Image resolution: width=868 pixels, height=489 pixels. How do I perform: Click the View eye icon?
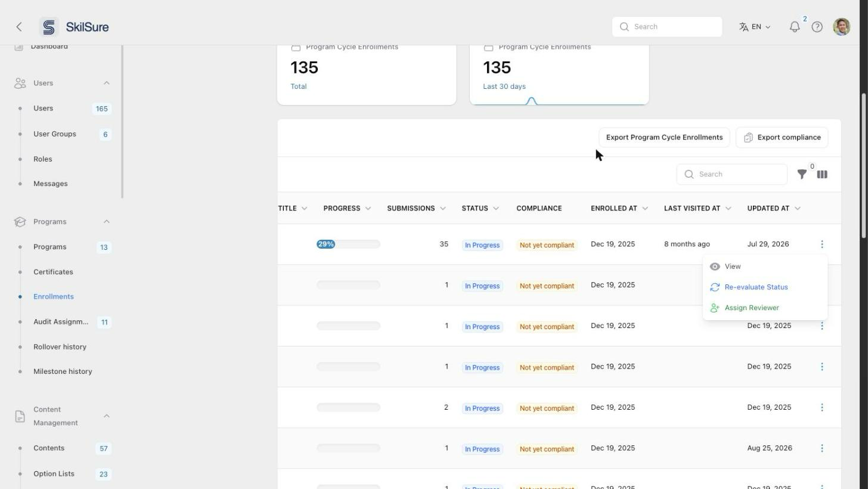(x=715, y=267)
